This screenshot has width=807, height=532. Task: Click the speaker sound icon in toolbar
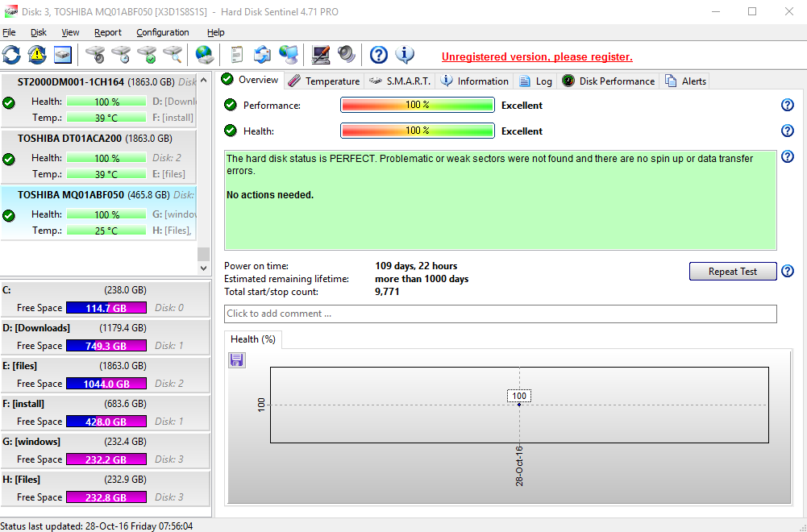347,55
